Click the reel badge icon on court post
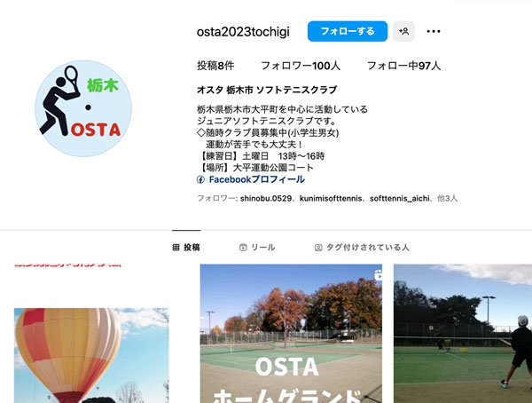Viewport: 532px width, 403px height. point(378,275)
